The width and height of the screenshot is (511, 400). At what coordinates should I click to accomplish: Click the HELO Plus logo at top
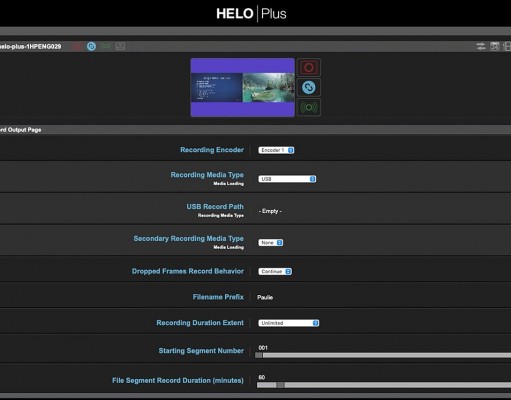click(251, 14)
